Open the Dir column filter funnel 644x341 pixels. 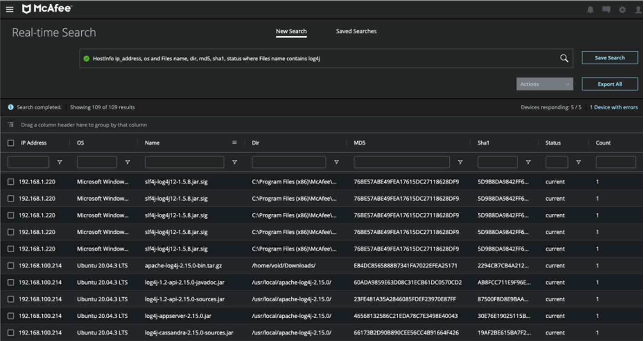coord(336,162)
